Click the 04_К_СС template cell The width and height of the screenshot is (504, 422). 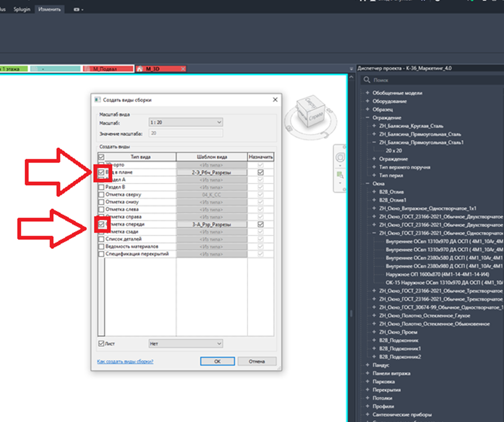pos(212,195)
